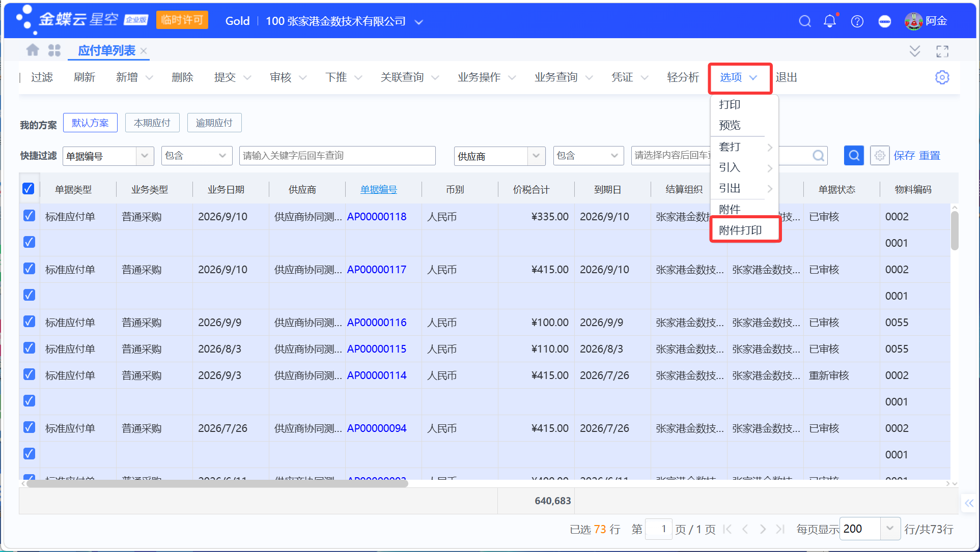Image resolution: width=980 pixels, height=552 pixels.
Task: Select the 逾期应付 scheme
Action: pyautogui.click(x=214, y=123)
